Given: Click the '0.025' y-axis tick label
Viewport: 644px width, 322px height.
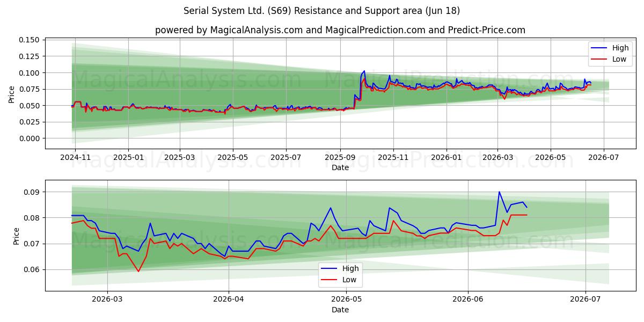Looking at the screenshot, I should click(x=30, y=122).
